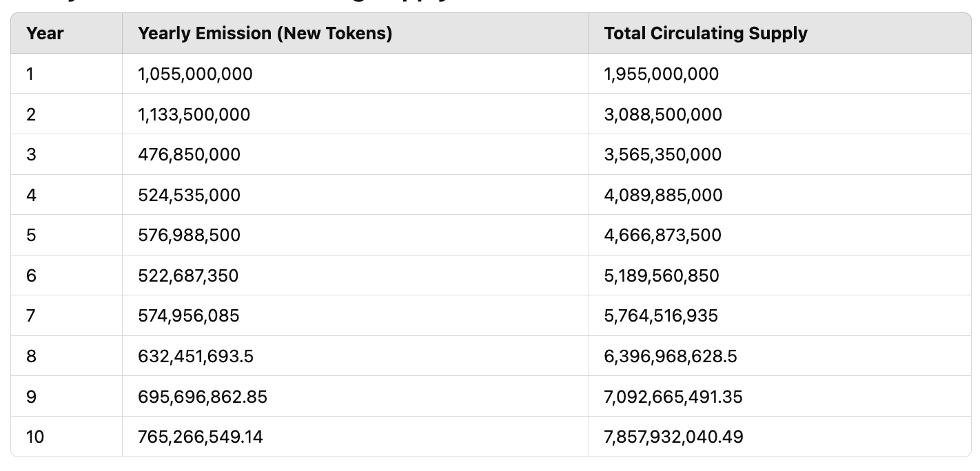
Task: Select emission value 476,850,000
Action: [x=190, y=154]
